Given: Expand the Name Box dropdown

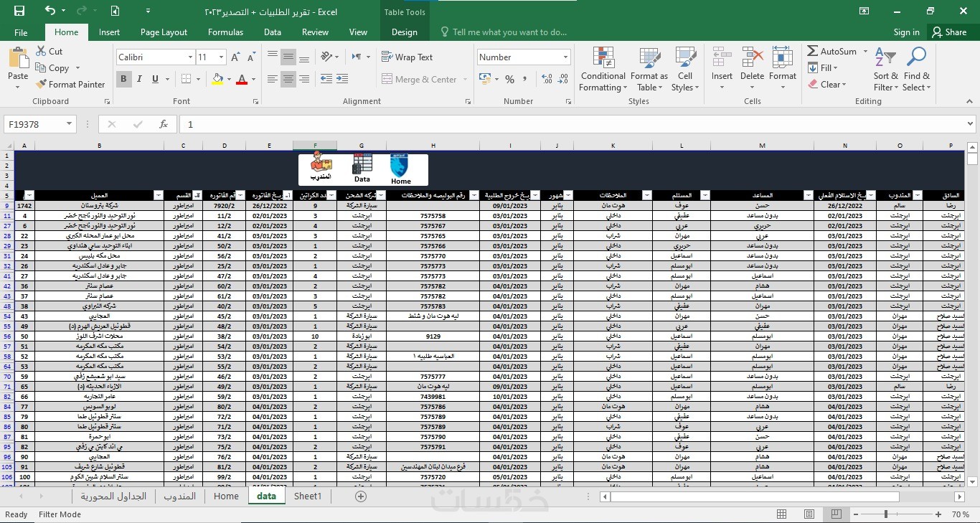Looking at the screenshot, I should 70,124.
